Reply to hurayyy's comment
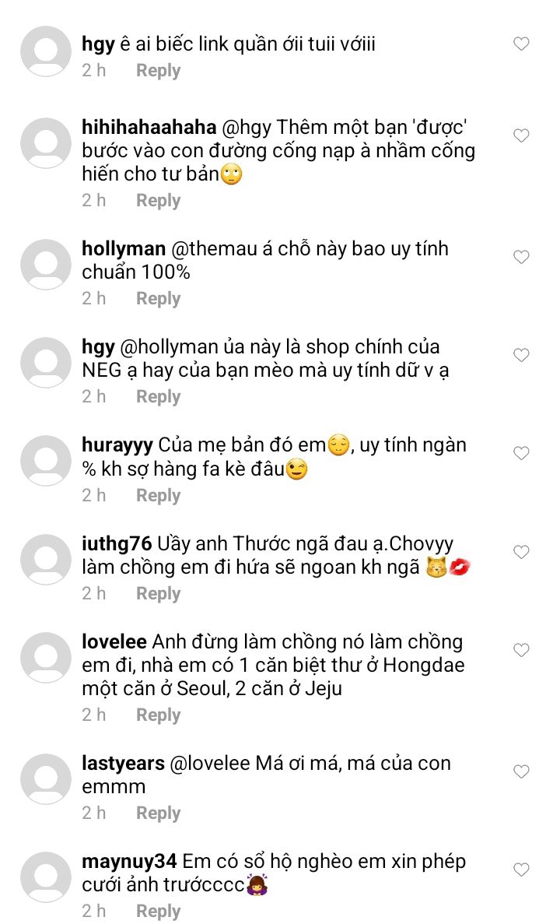 (158, 495)
